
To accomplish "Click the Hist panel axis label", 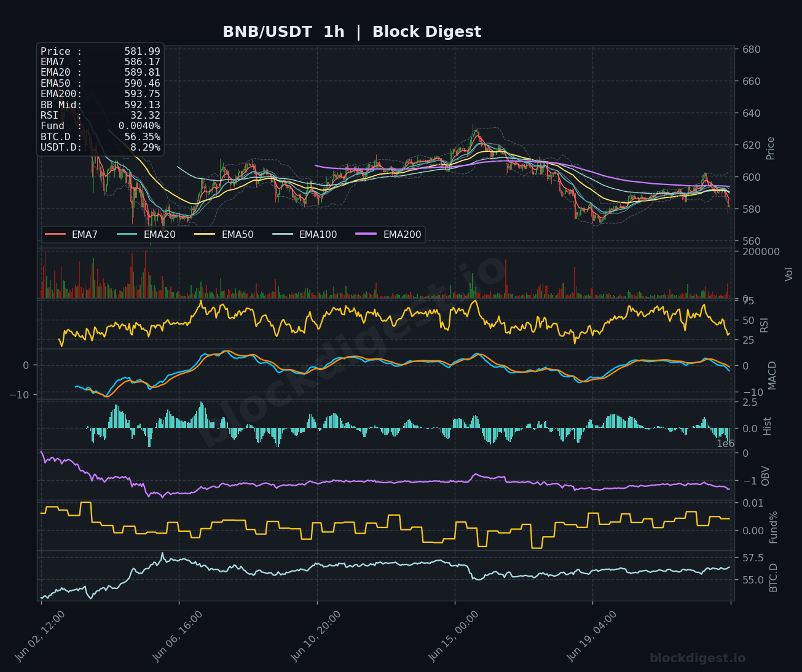I will pyautogui.click(x=767, y=425).
